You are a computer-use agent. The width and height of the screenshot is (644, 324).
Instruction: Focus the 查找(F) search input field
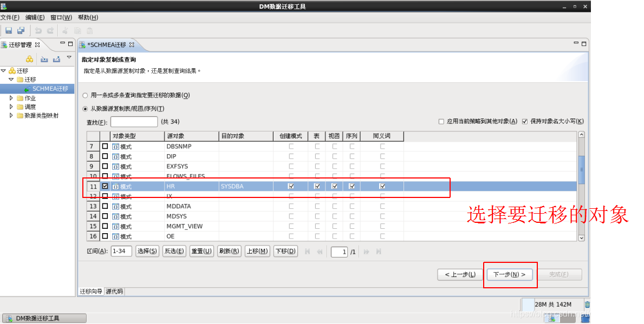[x=134, y=122]
